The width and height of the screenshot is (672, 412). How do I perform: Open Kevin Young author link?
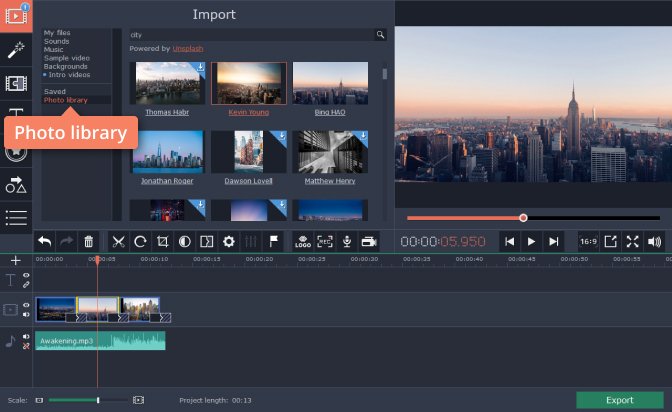[x=249, y=112]
